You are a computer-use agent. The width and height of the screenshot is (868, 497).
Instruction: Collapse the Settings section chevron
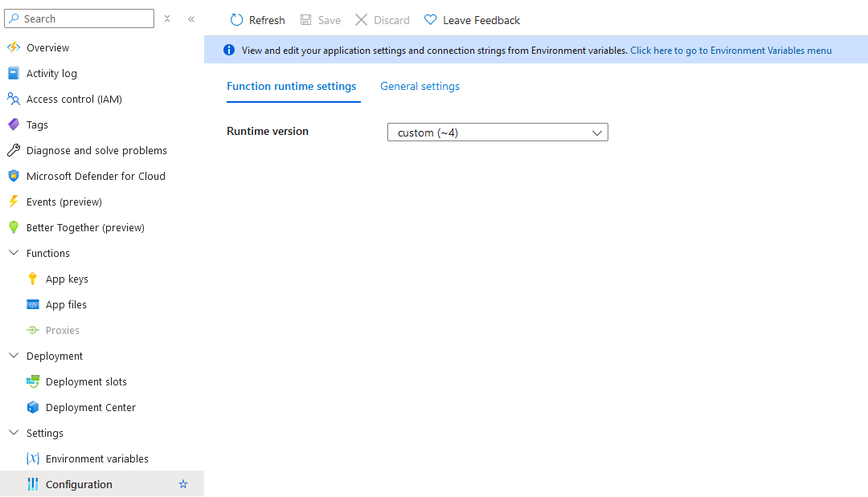pos(14,432)
